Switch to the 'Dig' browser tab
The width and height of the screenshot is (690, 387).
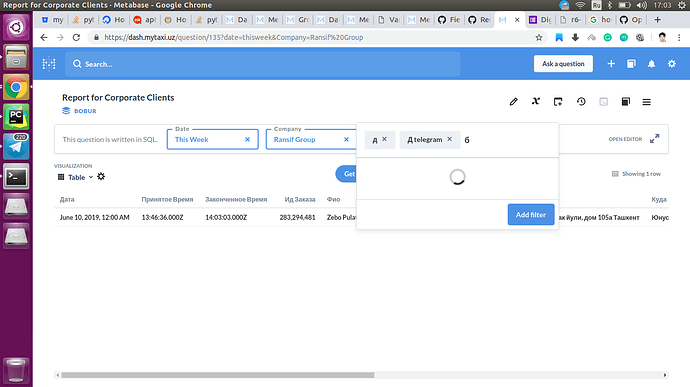coord(540,20)
